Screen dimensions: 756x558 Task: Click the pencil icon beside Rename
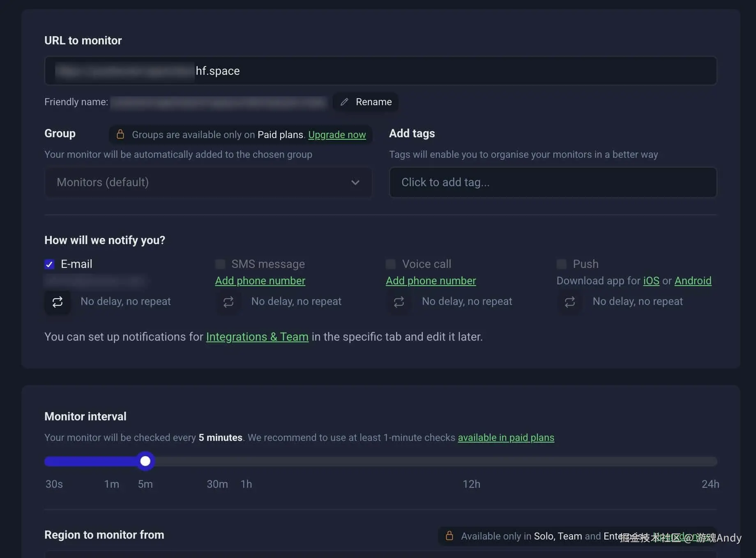[344, 102]
